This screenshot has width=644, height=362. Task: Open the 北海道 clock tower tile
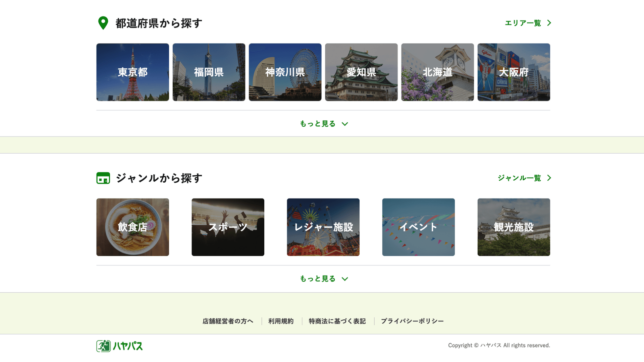[x=437, y=72]
